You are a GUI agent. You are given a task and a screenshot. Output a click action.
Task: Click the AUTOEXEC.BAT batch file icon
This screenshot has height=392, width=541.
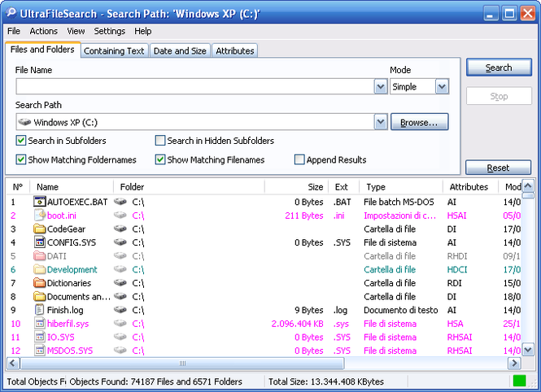point(40,202)
